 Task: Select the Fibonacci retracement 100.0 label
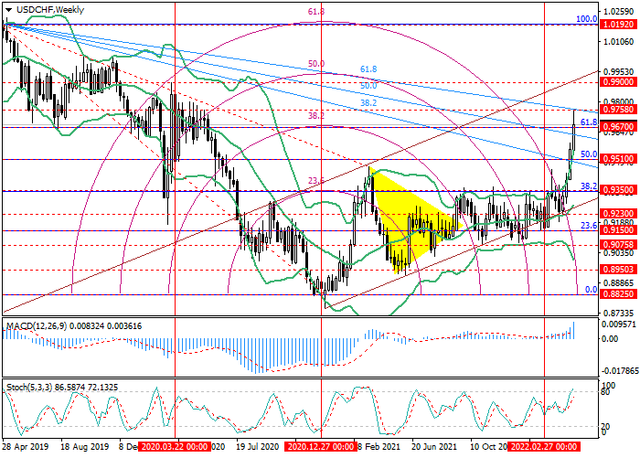tap(587, 19)
